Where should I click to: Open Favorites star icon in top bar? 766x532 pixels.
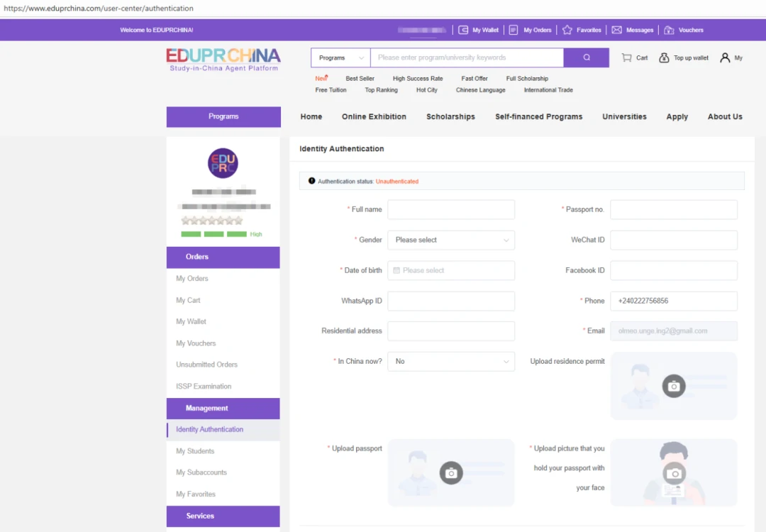(567, 30)
